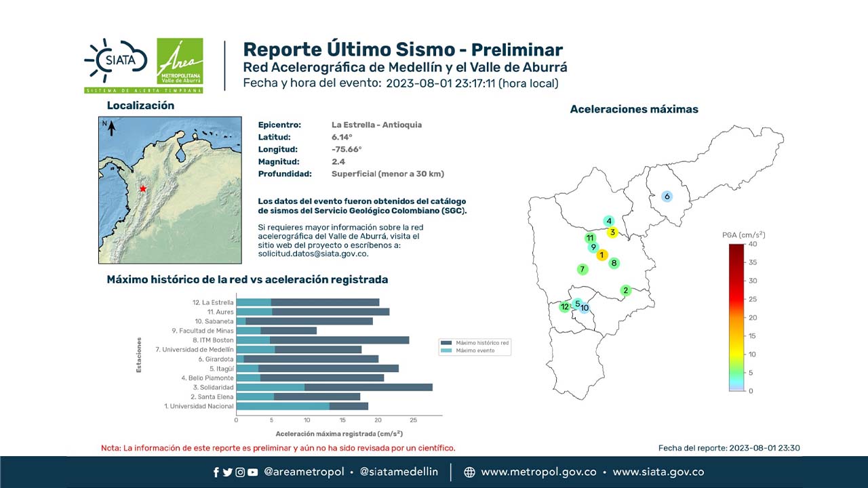Click the '3. Solidaridad' bar in the chart
The width and height of the screenshot is (868, 488).
(x=334, y=387)
